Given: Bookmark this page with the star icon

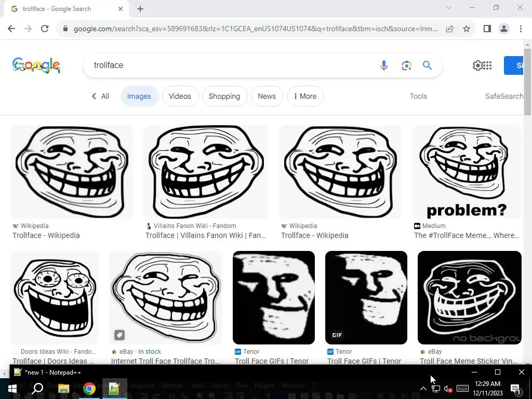Looking at the screenshot, I should pyautogui.click(x=467, y=29).
